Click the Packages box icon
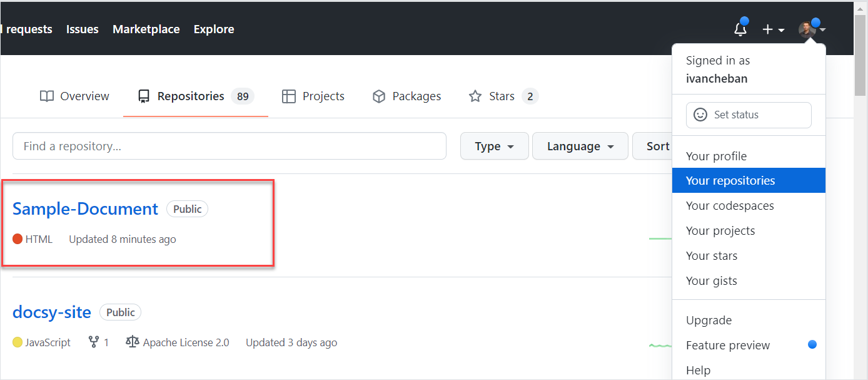This screenshot has height=380, width=868. [x=379, y=96]
